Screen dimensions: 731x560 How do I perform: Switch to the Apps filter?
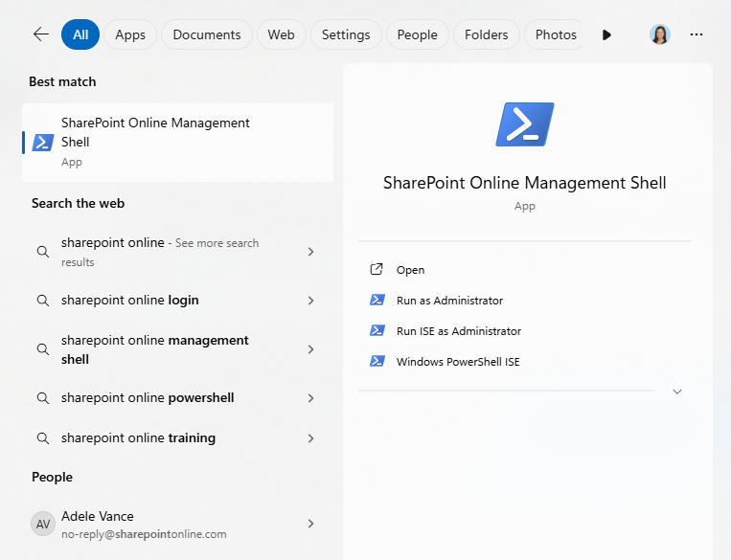tap(130, 34)
